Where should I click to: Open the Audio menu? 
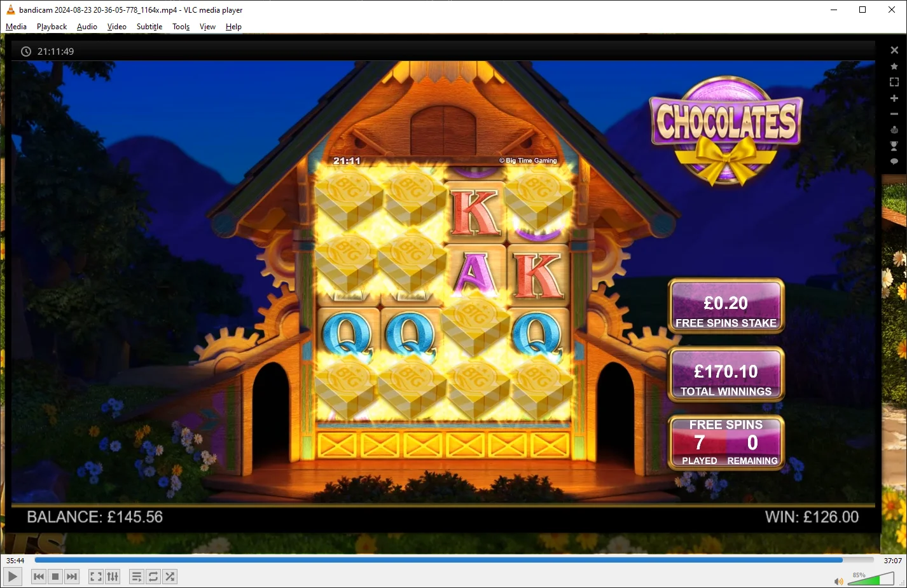87,27
